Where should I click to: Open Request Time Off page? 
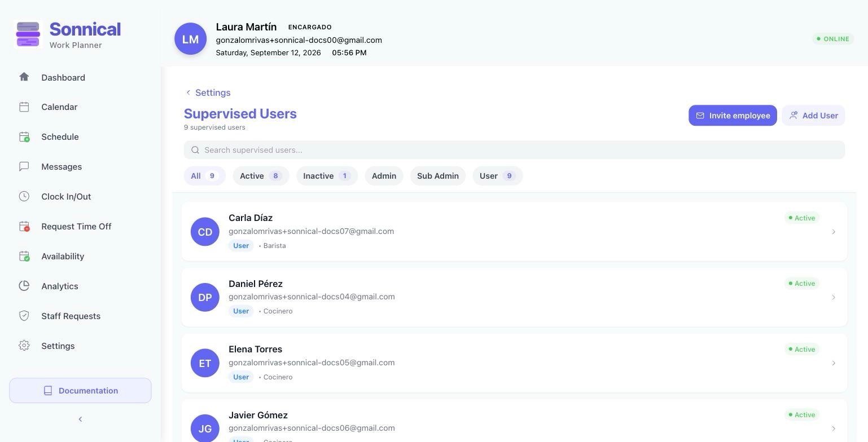pyautogui.click(x=76, y=226)
